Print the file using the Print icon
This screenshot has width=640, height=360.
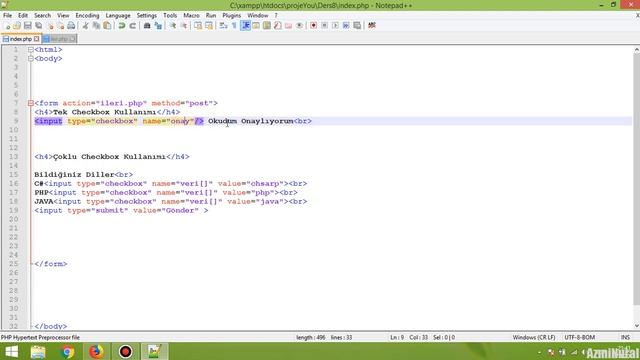[x=71, y=26]
